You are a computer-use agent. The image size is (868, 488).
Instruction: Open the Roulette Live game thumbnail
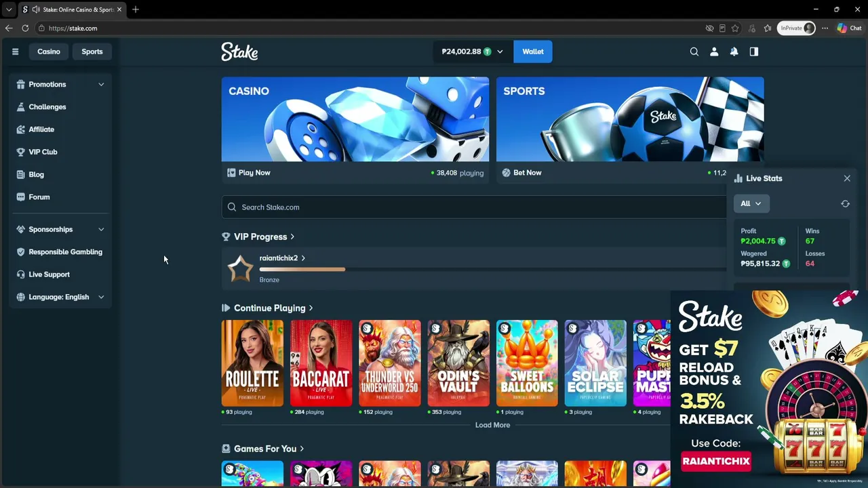252,363
